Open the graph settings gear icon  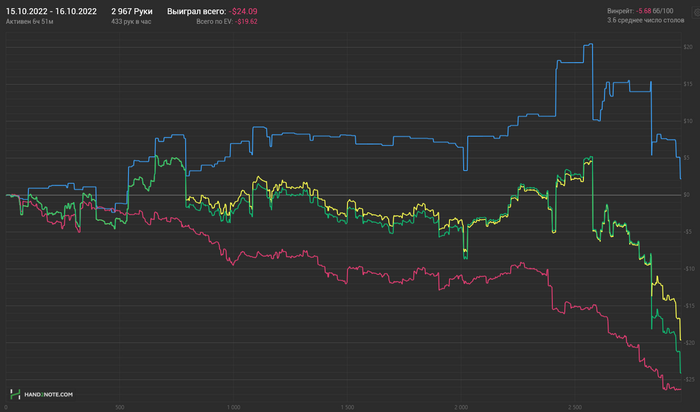click(x=697, y=13)
